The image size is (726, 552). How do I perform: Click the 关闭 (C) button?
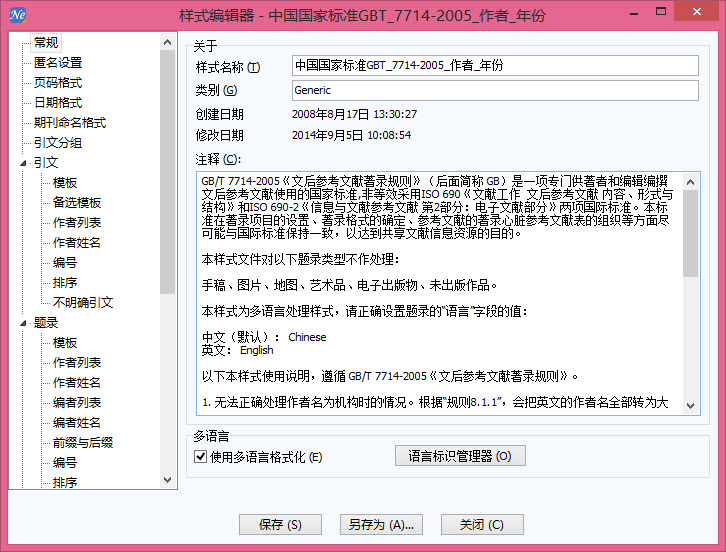tap(482, 525)
